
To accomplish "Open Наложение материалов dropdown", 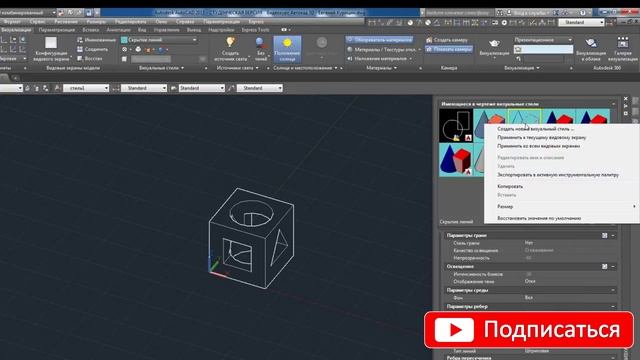I will 379,59.
